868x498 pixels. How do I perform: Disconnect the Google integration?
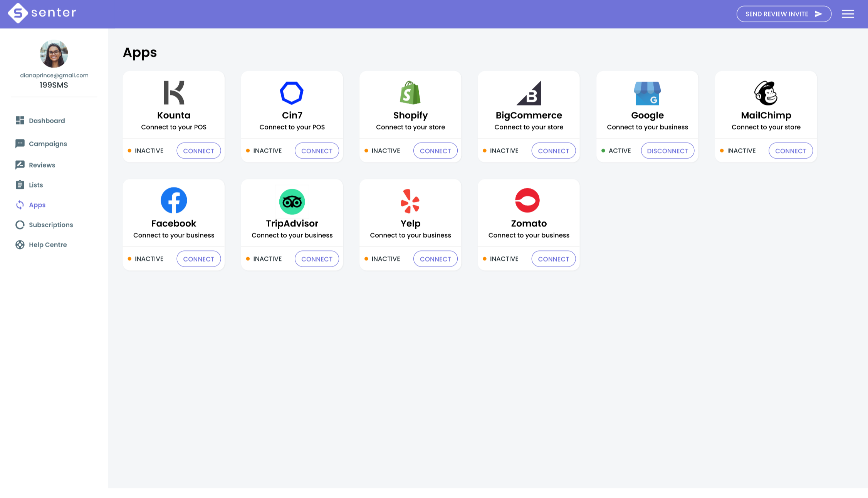(667, 151)
